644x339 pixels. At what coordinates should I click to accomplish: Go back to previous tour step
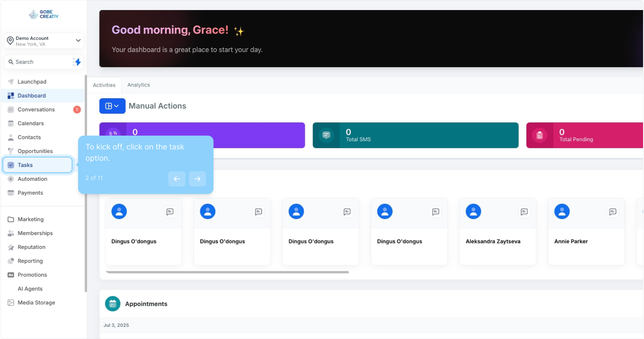[x=177, y=179]
